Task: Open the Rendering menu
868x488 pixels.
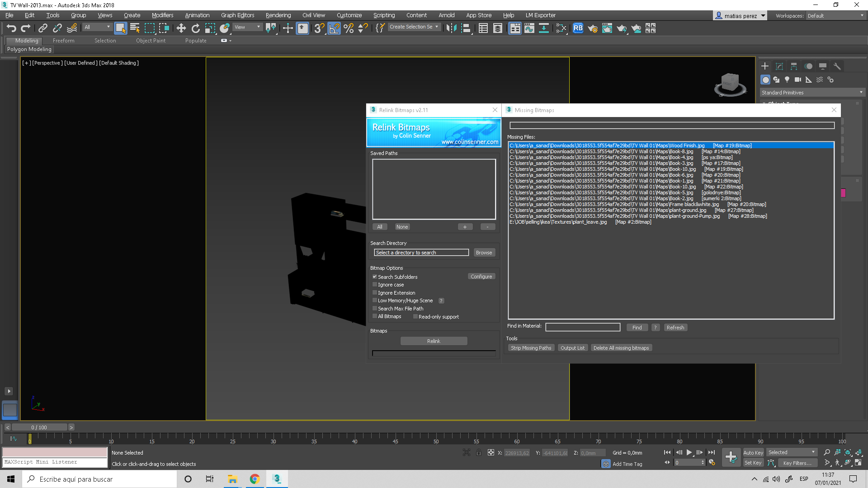Action: pos(278,15)
